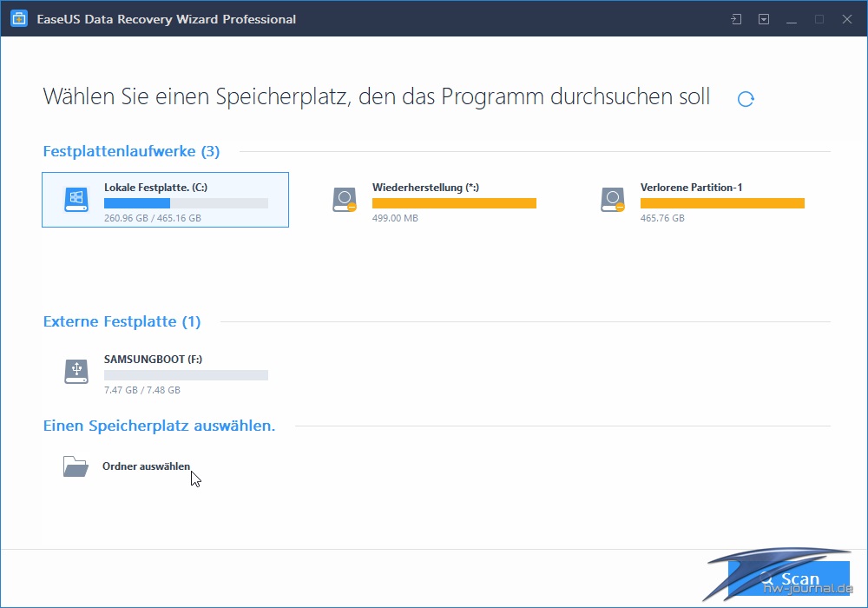Click the Wiederherstellung partition disk icon
This screenshot has width=868, height=608.
coord(345,200)
